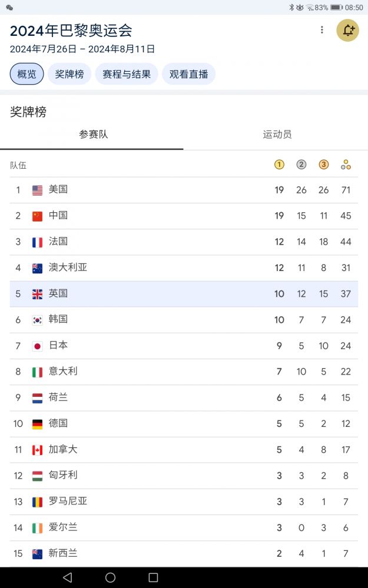Select the 概览 overview chip
The height and width of the screenshot is (588, 368).
point(26,74)
